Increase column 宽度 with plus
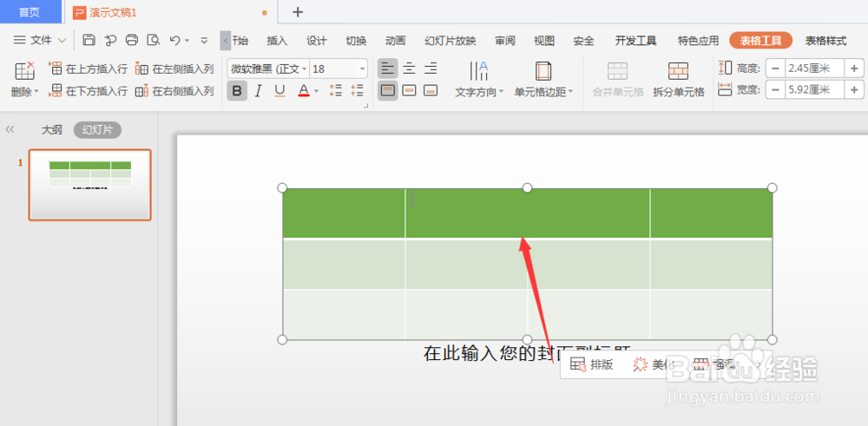This screenshot has width=868, height=426. [x=854, y=89]
